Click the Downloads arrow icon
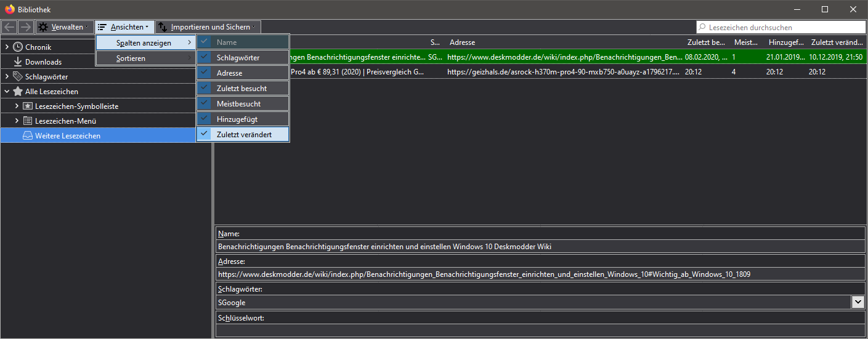 [x=18, y=62]
